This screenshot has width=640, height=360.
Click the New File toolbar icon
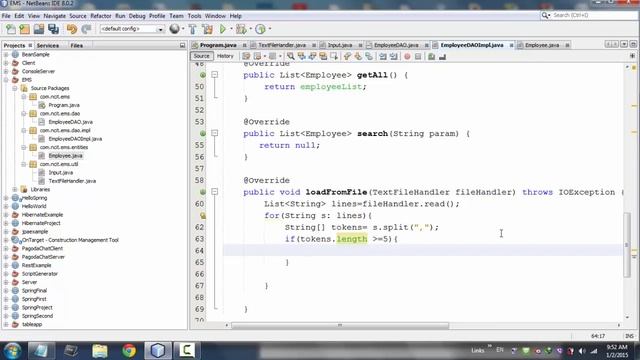[11, 29]
